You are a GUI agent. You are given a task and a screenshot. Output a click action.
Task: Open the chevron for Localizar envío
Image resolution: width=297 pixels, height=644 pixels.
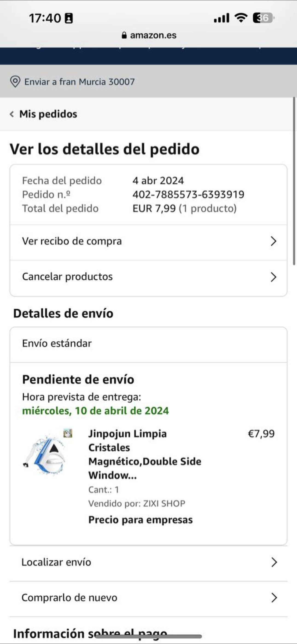click(274, 562)
